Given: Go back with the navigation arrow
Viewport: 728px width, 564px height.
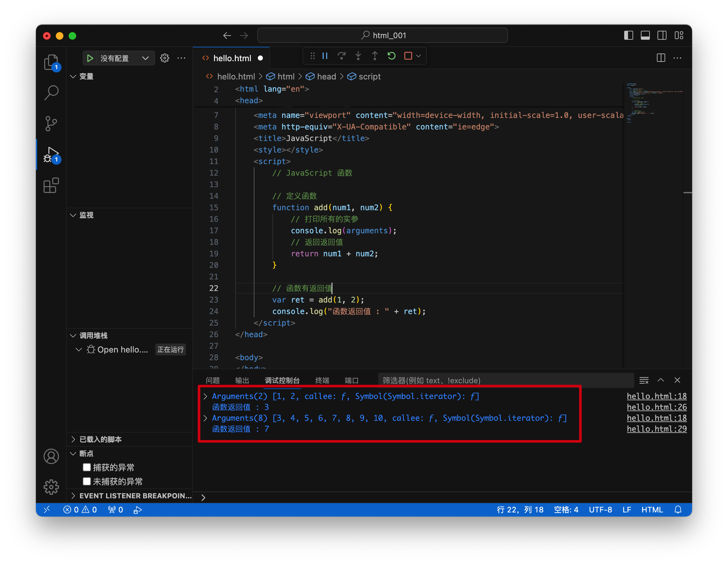Looking at the screenshot, I should 227,35.
